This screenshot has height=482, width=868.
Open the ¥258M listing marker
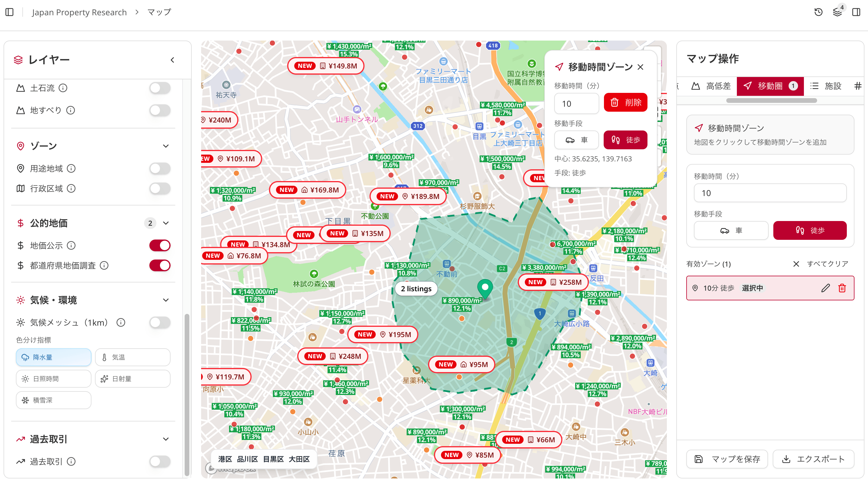[x=554, y=282]
